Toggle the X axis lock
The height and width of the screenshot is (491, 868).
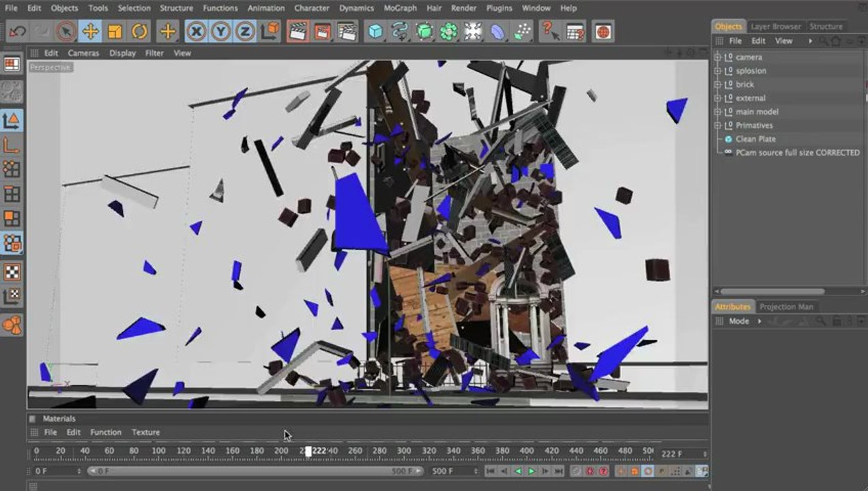pos(196,31)
